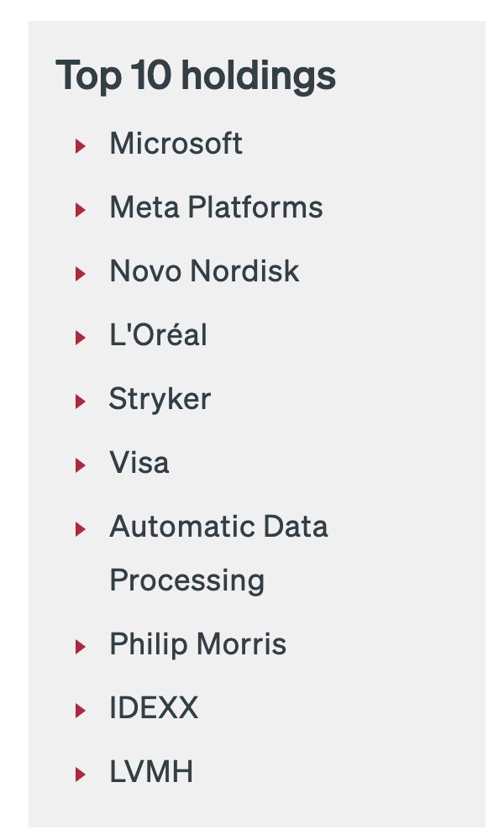504x840 pixels.
Task: Select the arrow before Automatic Data Processing
Action: (x=81, y=529)
